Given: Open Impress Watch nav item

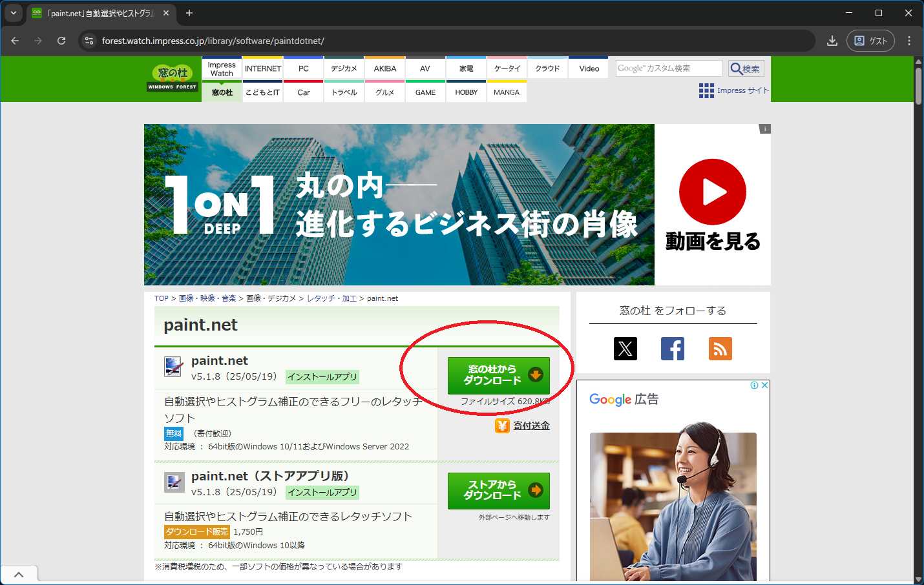Looking at the screenshot, I should 222,68.
